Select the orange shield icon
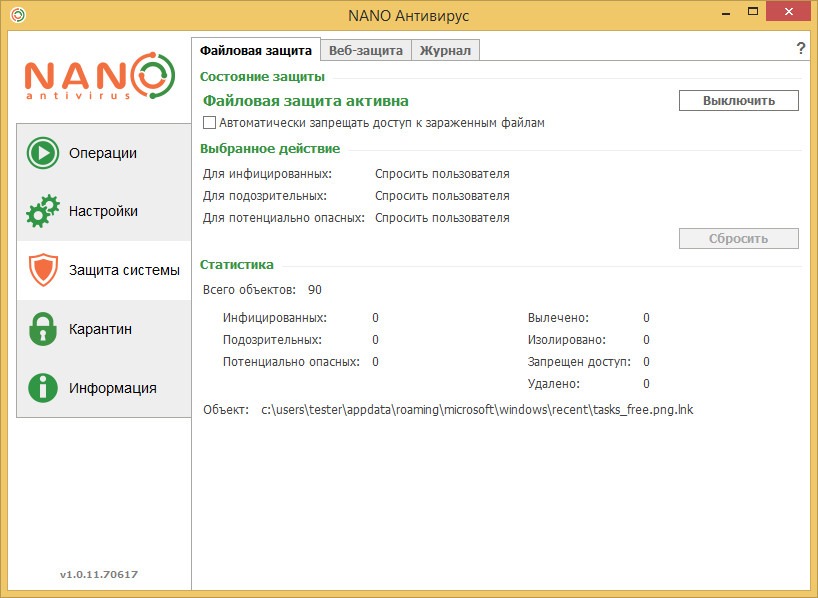Image resolution: width=818 pixels, height=598 pixels. (43, 270)
